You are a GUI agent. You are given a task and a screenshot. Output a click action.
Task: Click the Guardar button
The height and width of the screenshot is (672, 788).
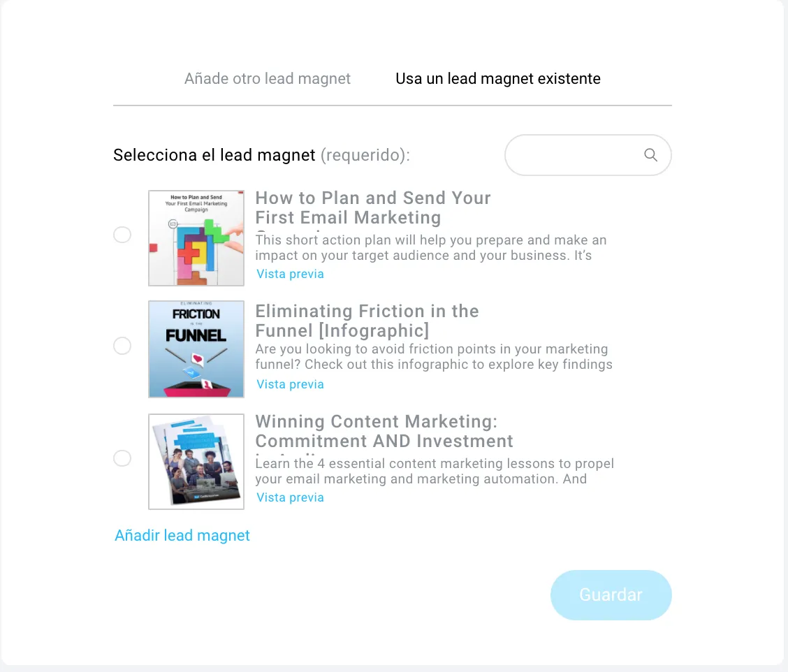tap(611, 594)
